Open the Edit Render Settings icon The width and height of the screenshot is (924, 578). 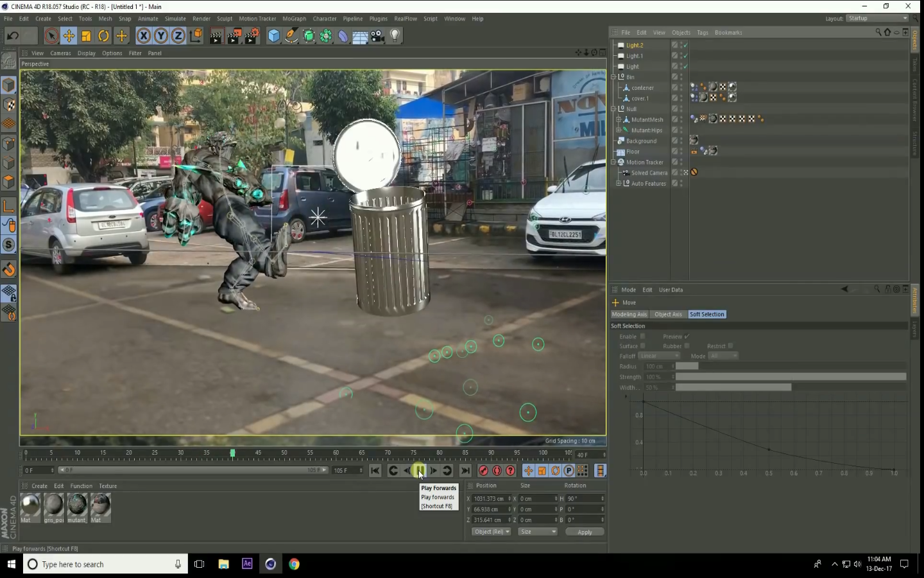(252, 36)
